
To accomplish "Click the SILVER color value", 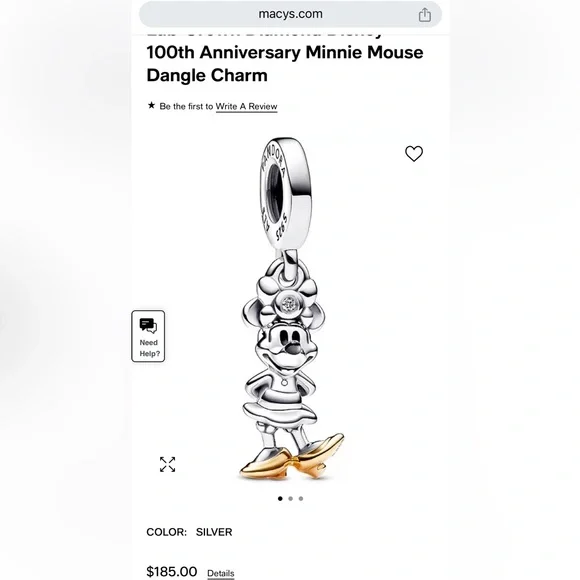I will pos(214,532).
